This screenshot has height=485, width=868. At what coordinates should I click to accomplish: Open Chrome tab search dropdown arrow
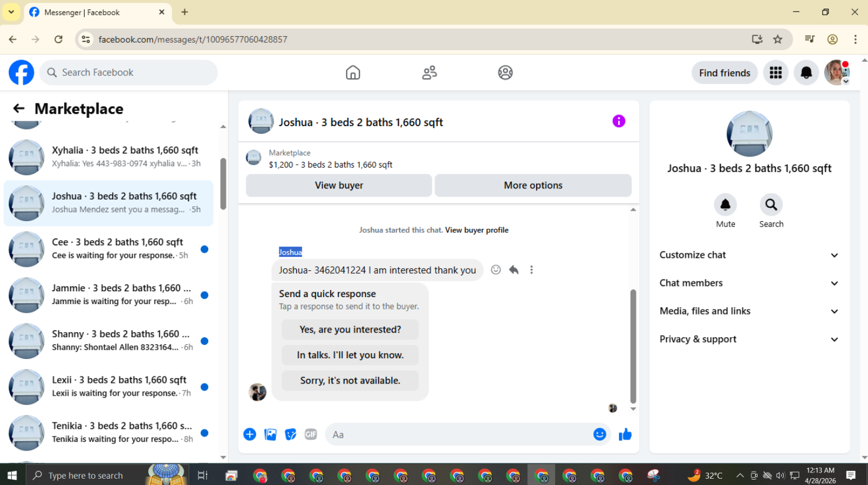[11, 12]
